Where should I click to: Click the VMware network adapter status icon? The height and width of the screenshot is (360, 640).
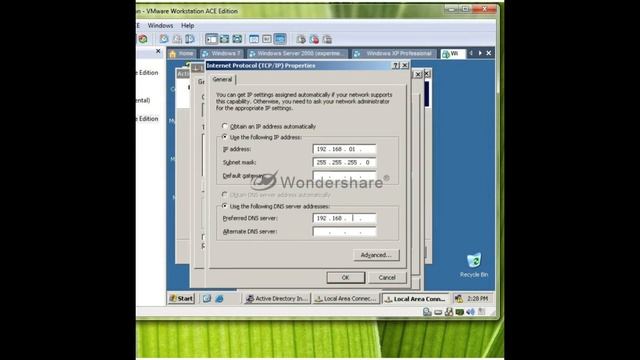tap(449, 312)
